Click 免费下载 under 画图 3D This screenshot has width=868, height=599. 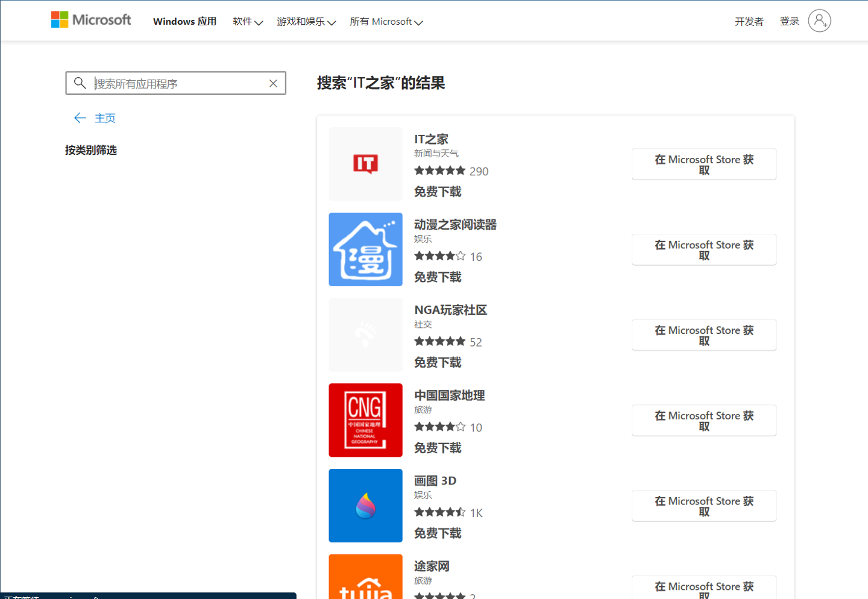tap(438, 533)
